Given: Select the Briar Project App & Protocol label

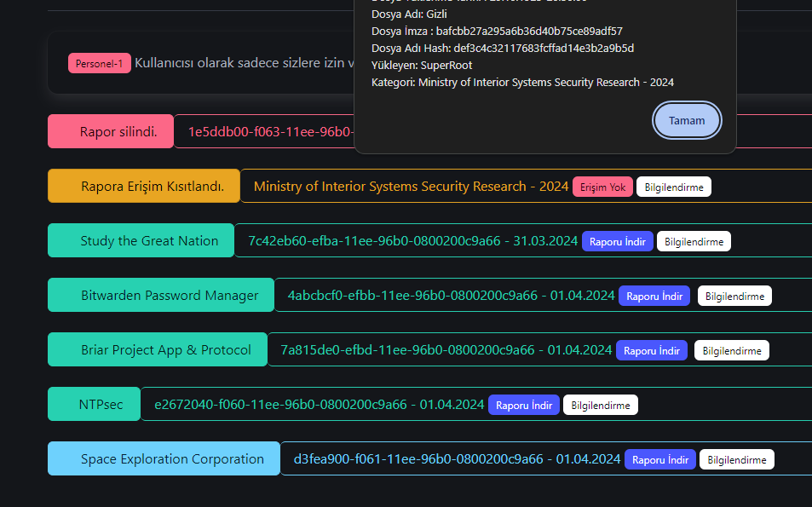Looking at the screenshot, I should [x=158, y=349].
